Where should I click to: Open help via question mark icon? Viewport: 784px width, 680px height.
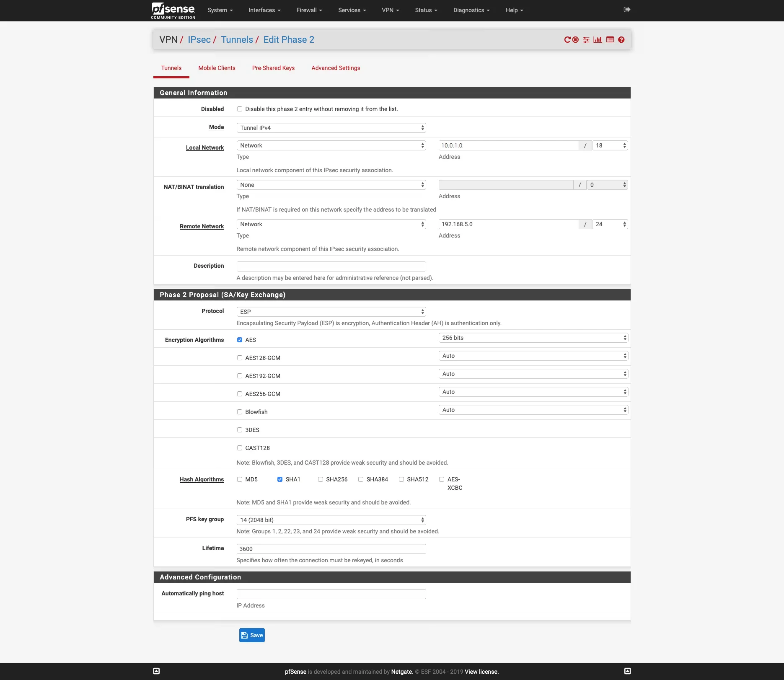point(621,39)
